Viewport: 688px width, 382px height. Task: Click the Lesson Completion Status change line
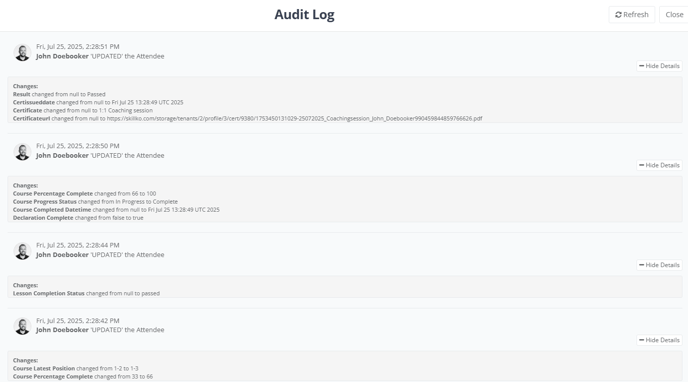click(x=86, y=293)
